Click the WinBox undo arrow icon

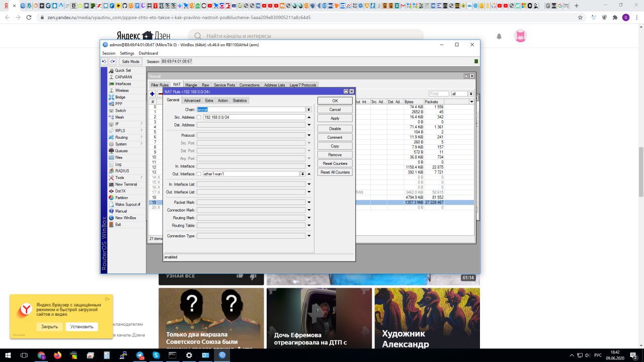104,61
